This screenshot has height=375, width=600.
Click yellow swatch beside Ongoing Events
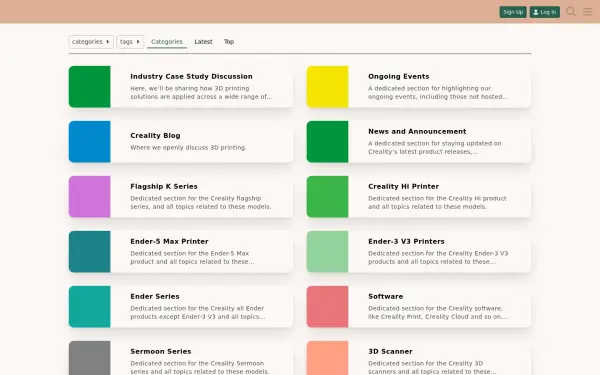point(328,86)
